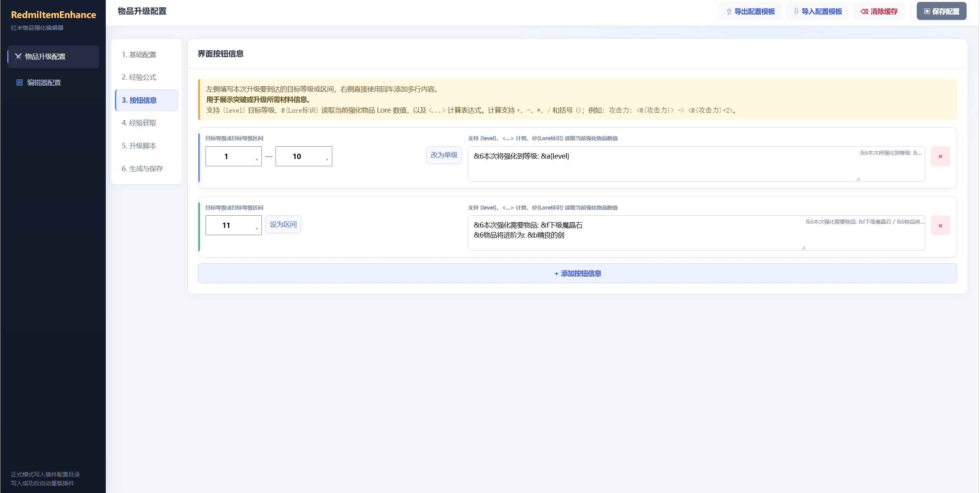The image size is (980, 493).
Task: Go to step 4. 经验获取
Action: pyautogui.click(x=146, y=123)
